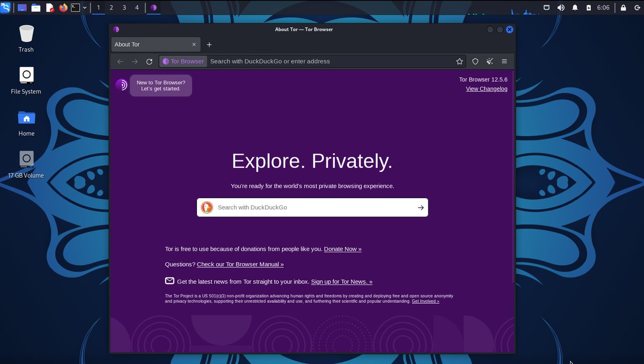The height and width of the screenshot is (364, 644).
Task: Open the Tor Browser shield security menu
Action: coord(475,61)
